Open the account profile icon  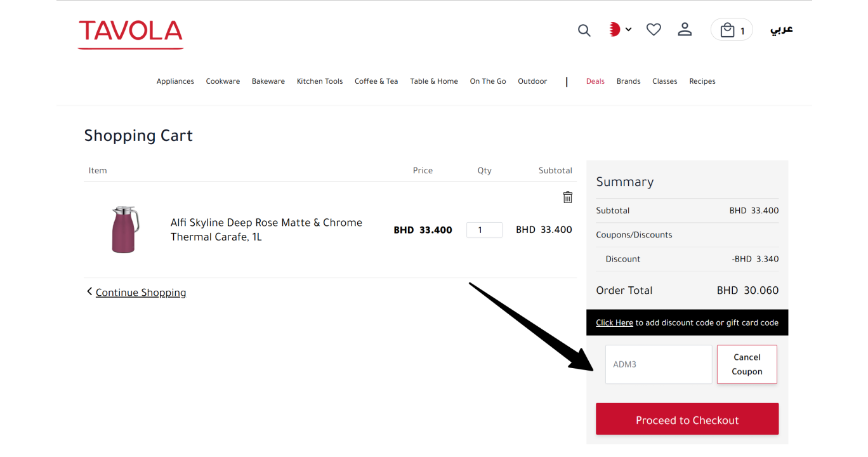(x=685, y=29)
